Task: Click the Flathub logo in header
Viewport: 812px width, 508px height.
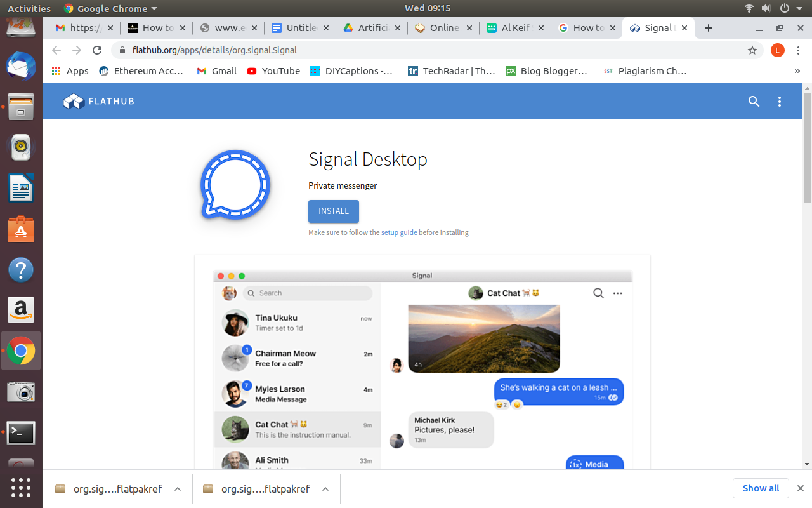Action: tap(98, 101)
